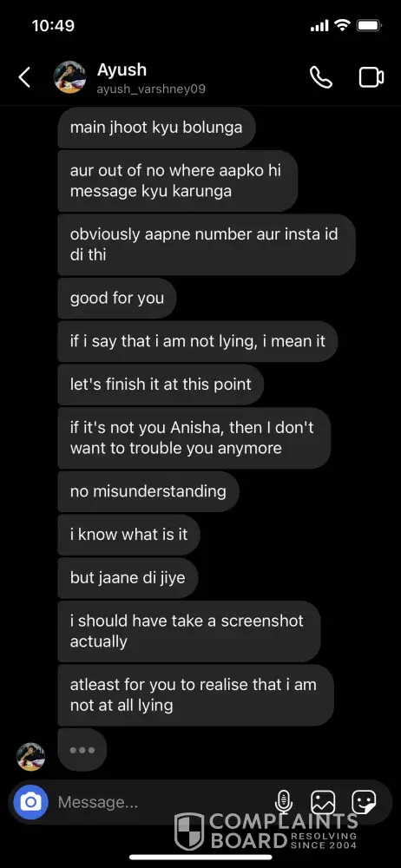Tap Ayush's profile picture in header
The height and width of the screenshot is (868, 401).
(69, 77)
